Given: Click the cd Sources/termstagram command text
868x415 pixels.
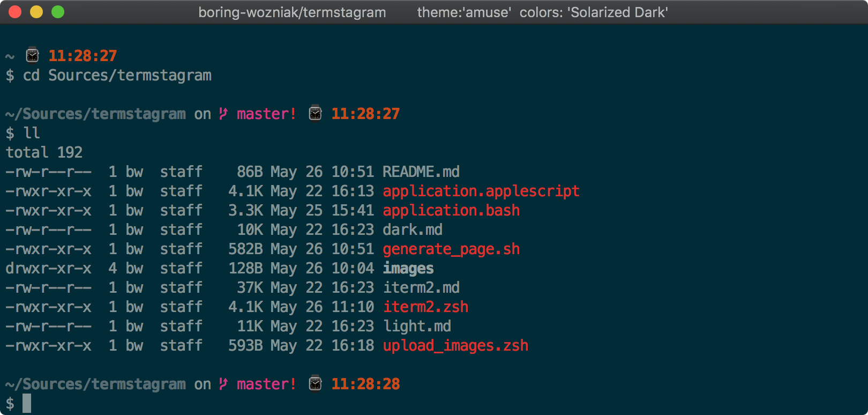Looking at the screenshot, I should [117, 75].
